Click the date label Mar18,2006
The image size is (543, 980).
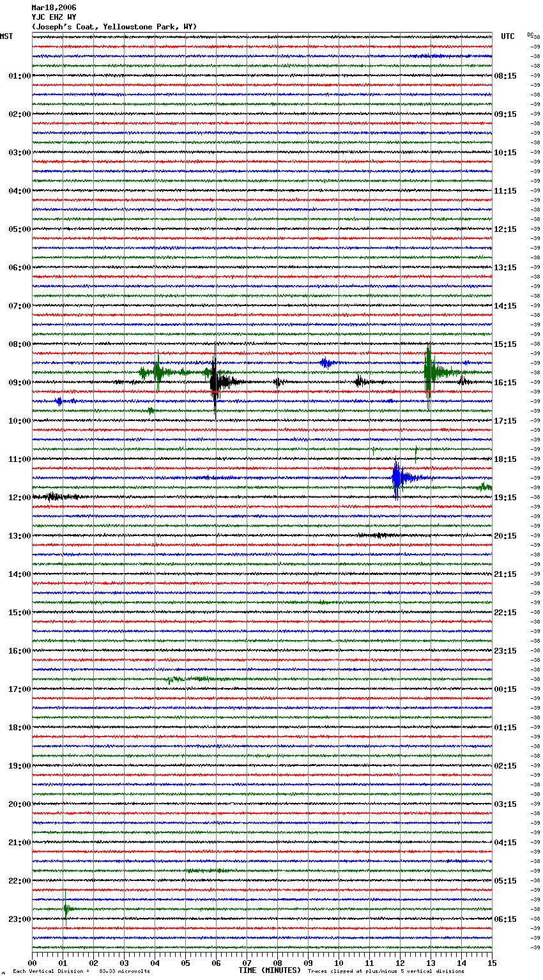tap(54, 8)
